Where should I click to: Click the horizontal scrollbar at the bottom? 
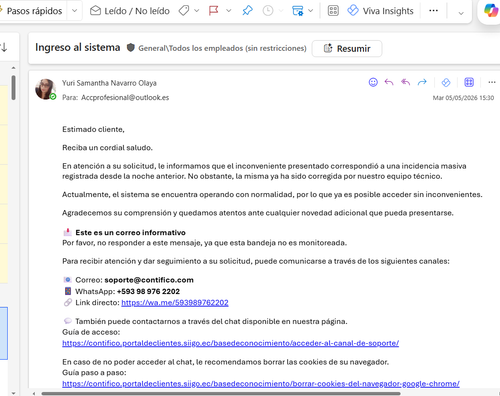coord(221,394)
